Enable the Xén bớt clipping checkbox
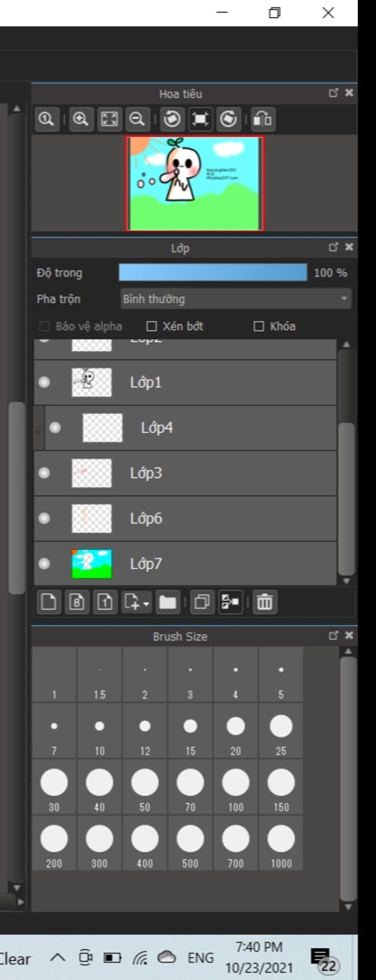 click(x=152, y=326)
